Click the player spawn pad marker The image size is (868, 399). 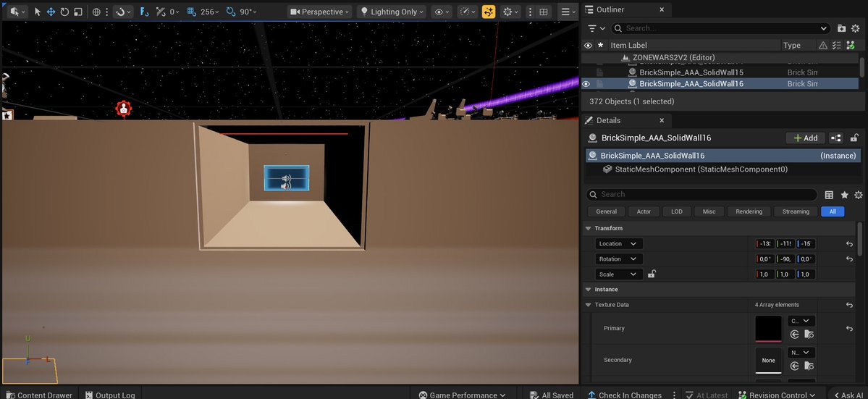click(123, 109)
